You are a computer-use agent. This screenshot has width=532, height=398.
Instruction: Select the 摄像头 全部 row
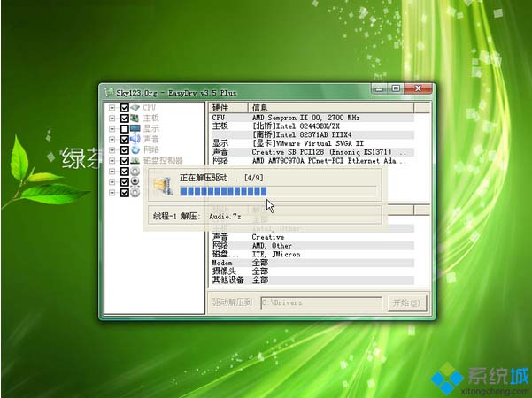(311, 272)
